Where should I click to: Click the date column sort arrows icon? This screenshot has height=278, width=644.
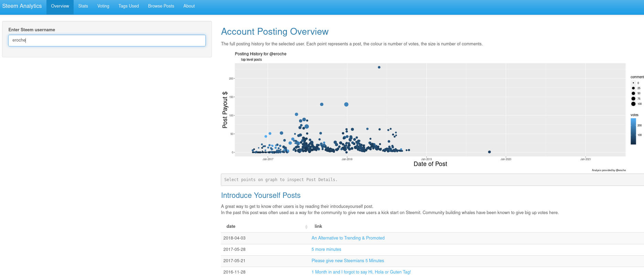(306, 226)
